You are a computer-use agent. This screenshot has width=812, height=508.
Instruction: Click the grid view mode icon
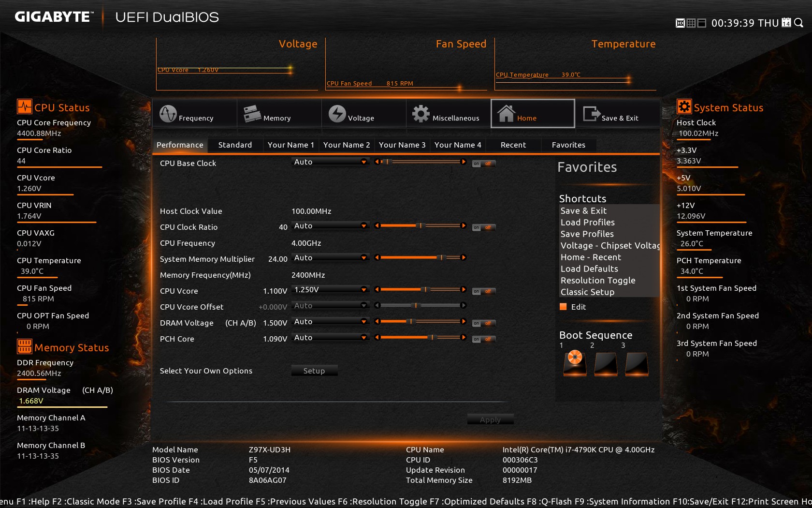(x=691, y=23)
